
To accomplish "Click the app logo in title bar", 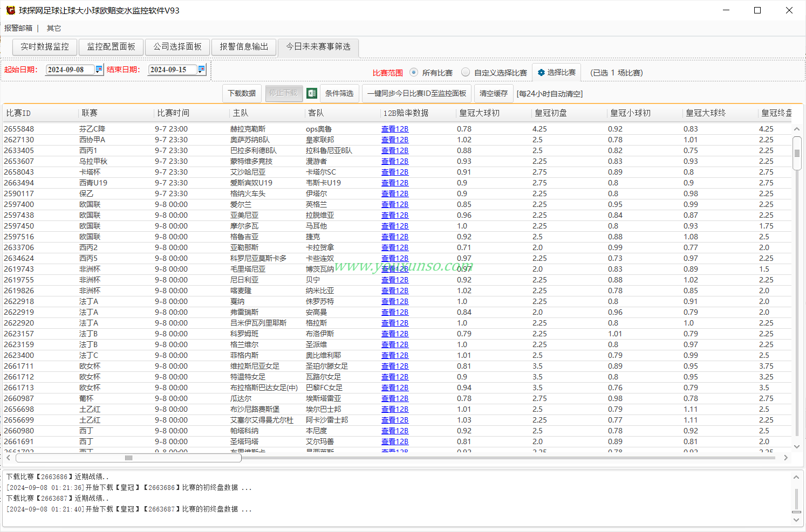I will click(x=10, y=10).
